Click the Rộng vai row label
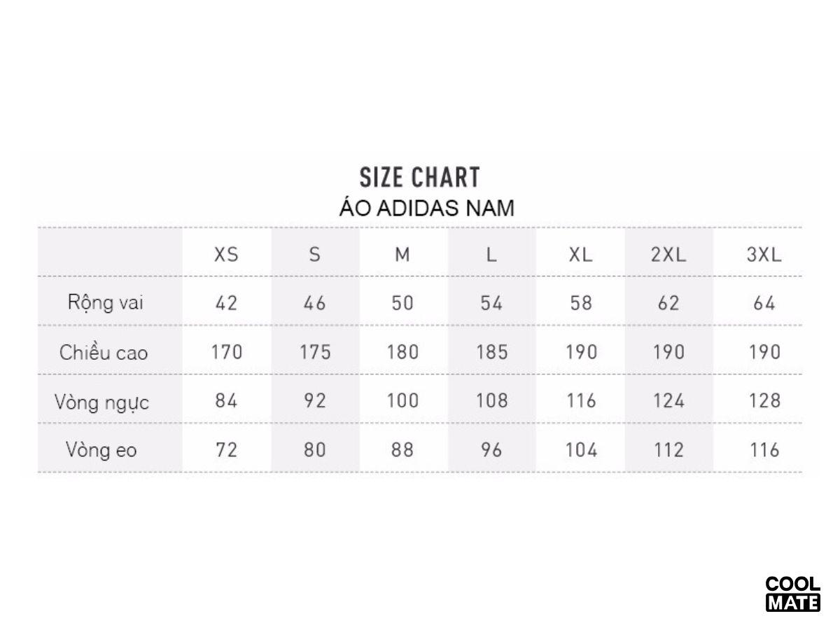 click(x=106, y=302)
